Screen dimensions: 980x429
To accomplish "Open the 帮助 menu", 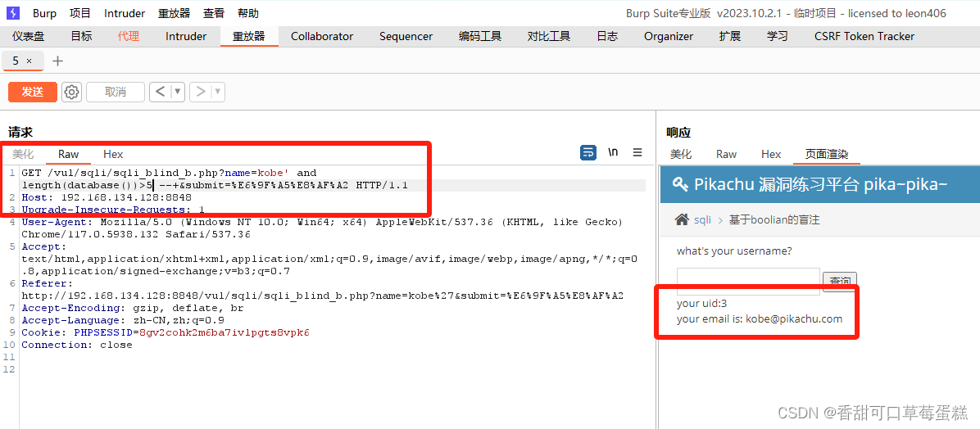I will pos(248,13).
